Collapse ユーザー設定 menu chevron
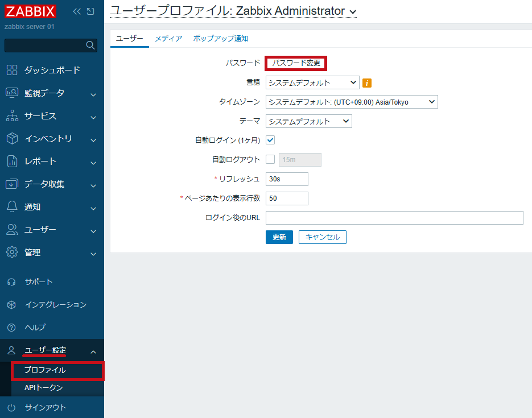 [93, 352]
